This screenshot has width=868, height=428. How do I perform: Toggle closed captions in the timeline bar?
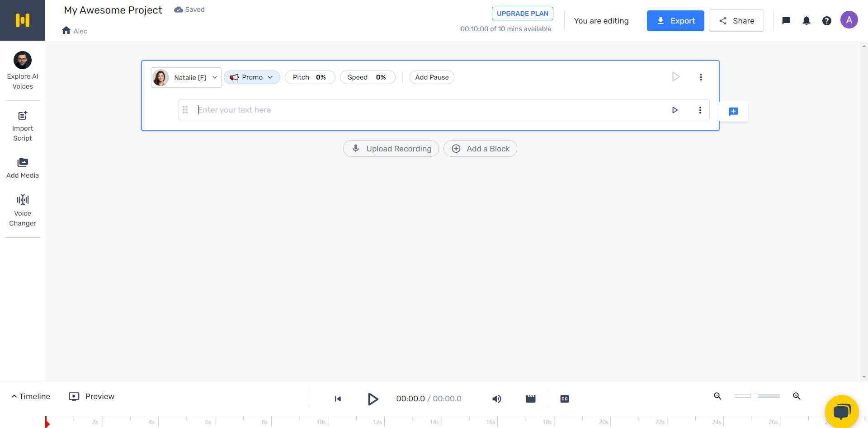[564, 399]
